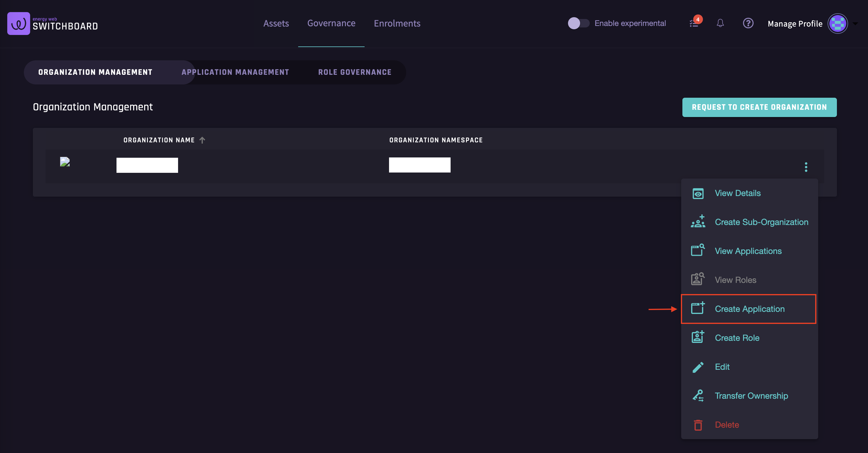
Task: Select Create Application menu entry
Action: [x=749, y=309]
